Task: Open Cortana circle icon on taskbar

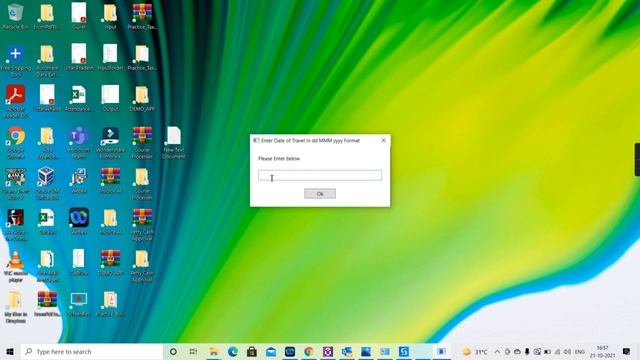Action: [x=173, y=351]
